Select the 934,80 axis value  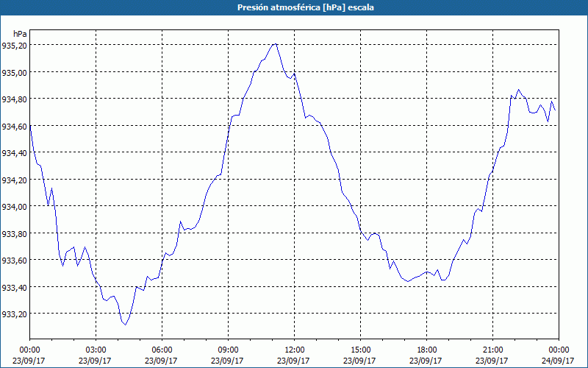14,99
